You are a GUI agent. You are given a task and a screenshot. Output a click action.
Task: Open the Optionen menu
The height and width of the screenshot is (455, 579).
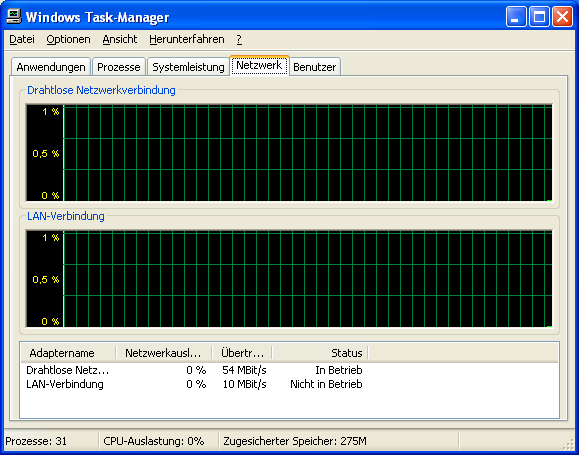click(x=68, y=39)
